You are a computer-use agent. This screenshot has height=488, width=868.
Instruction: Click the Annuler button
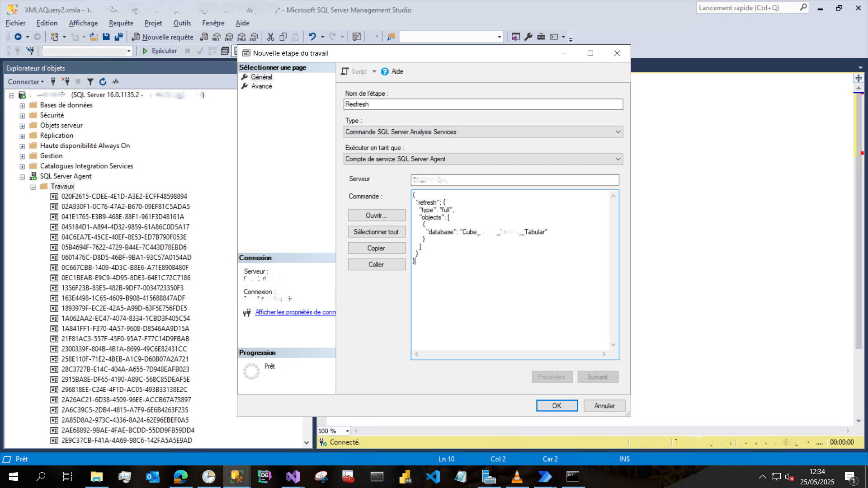point(604,406)
